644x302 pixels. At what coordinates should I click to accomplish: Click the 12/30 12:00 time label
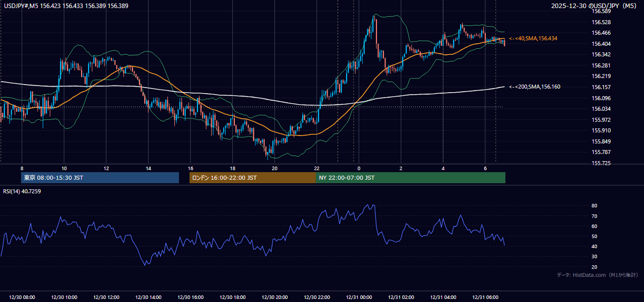(x=106, y=297)
